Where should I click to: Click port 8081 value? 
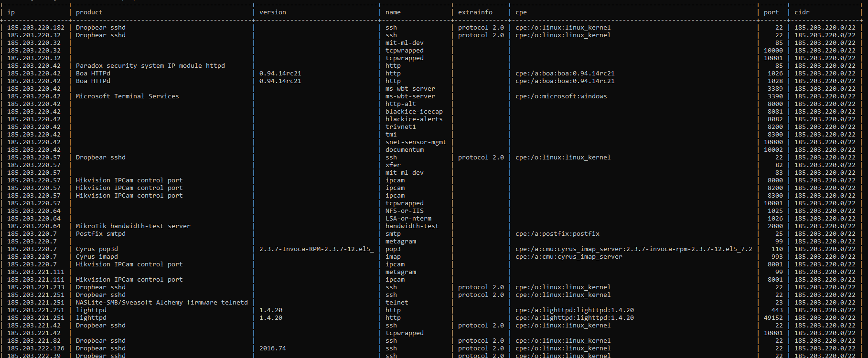775,112
